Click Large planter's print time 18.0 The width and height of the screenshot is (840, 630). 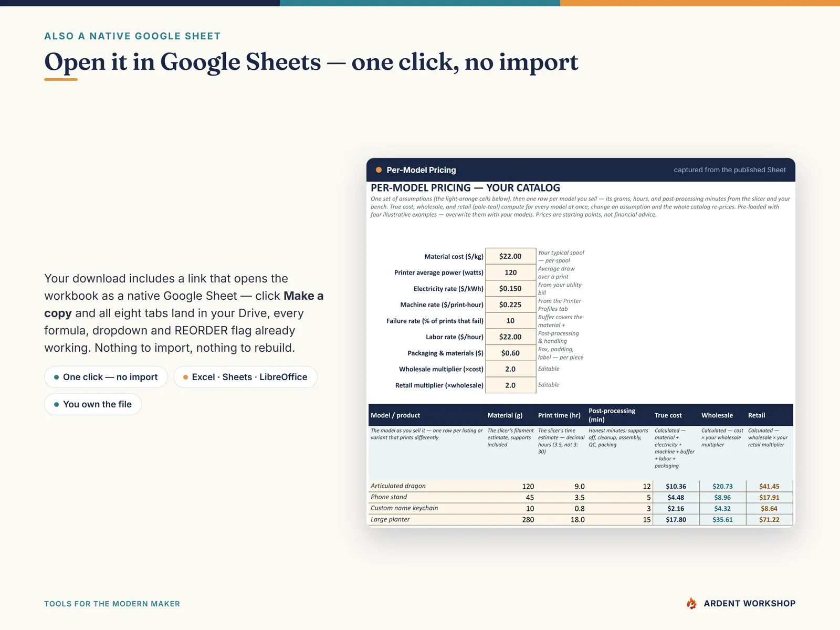[577, 520]
